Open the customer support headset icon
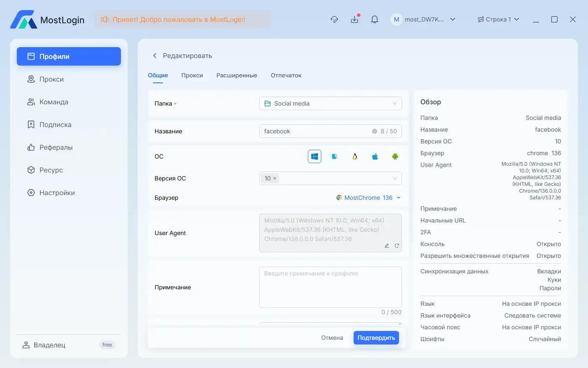Viewport: 588px width, 368px height. pyautogui.click(x=334, y=19)
